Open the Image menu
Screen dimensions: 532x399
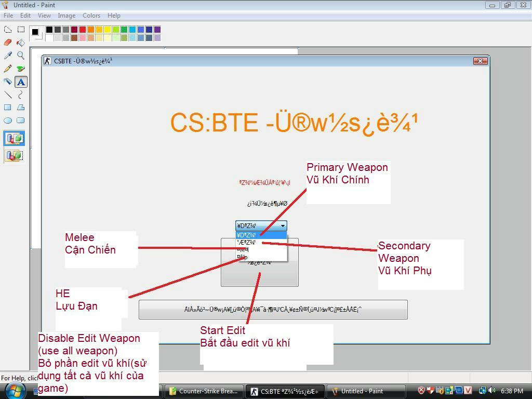point(66,16)
